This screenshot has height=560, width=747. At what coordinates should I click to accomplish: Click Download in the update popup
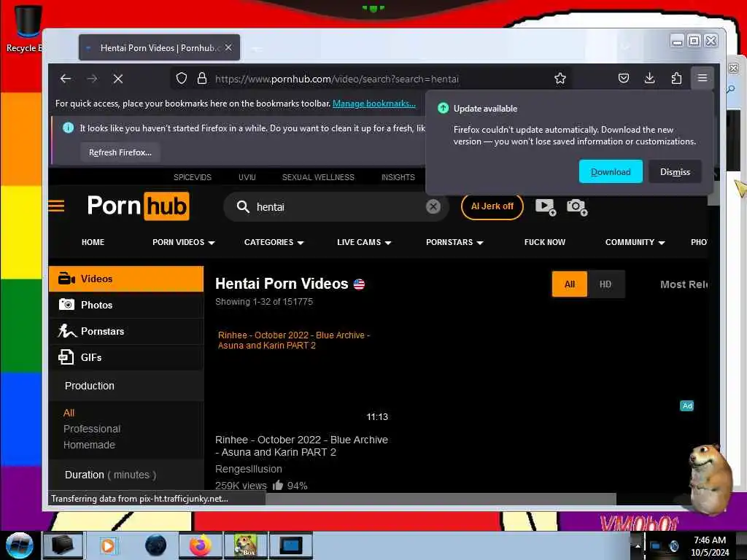pos(611,171)
